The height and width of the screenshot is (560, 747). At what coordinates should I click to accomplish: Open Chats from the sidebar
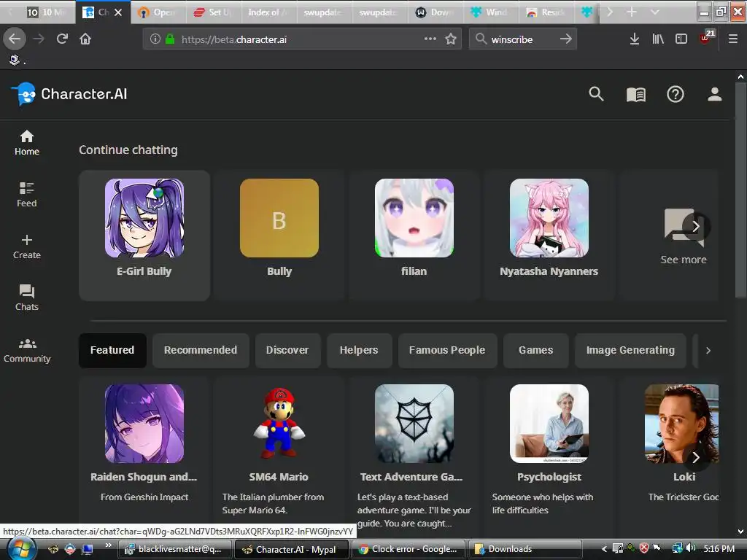pos(27,298)
